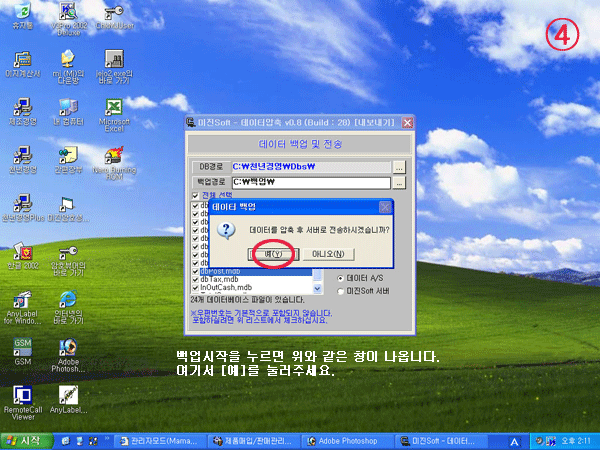Expand the quick launch overflow chevron
600x450 pixels.
point(107,438)
